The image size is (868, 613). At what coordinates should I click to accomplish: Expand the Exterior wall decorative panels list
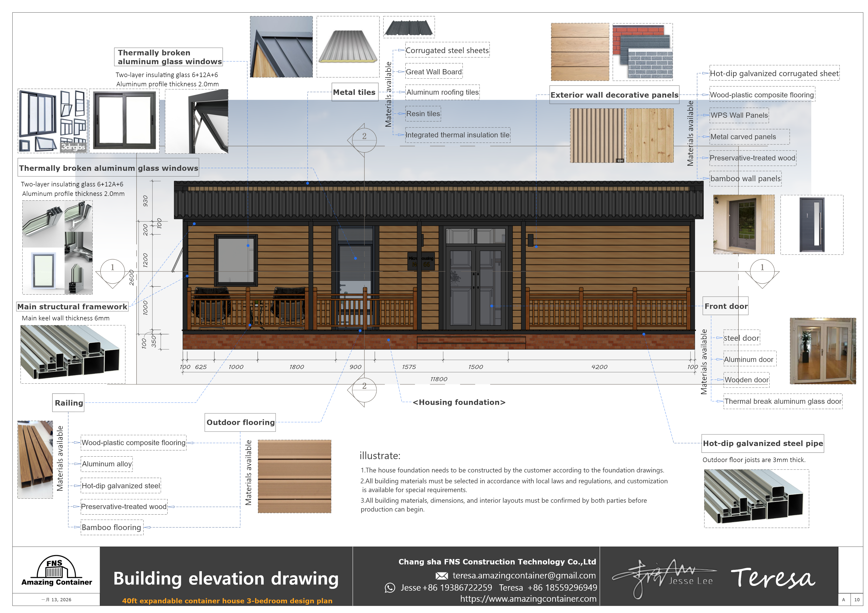pyautogui.click(x=614, y=95)
